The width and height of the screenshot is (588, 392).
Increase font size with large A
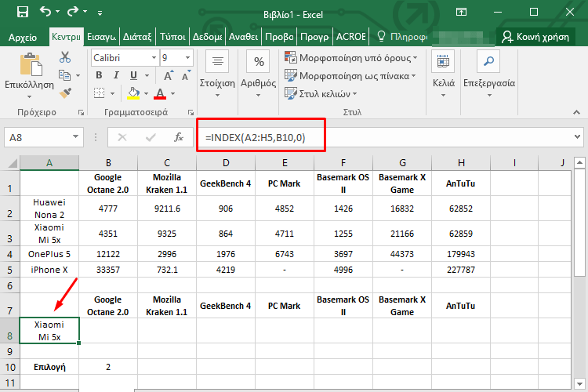(169, 76)
